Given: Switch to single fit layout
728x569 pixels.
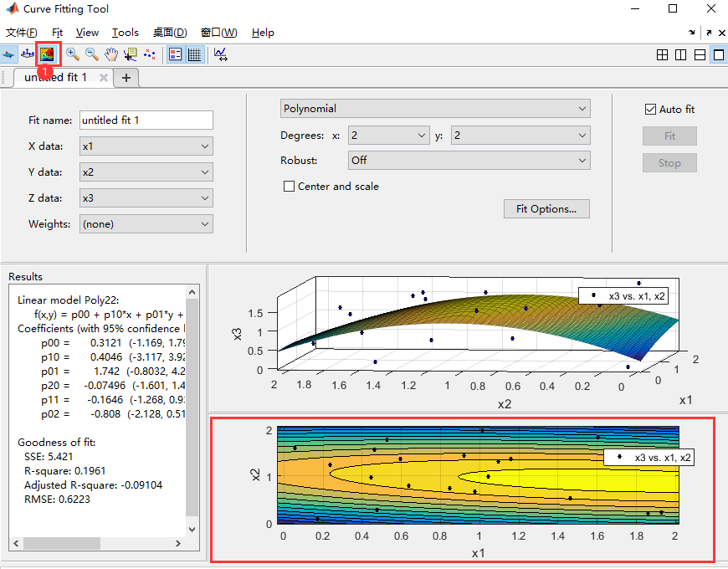Looking at the screenshot, I should click(719, 54).
